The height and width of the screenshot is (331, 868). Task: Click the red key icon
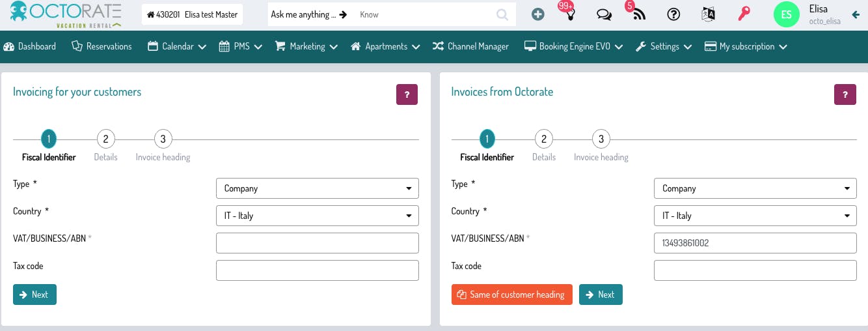point(744,14)
